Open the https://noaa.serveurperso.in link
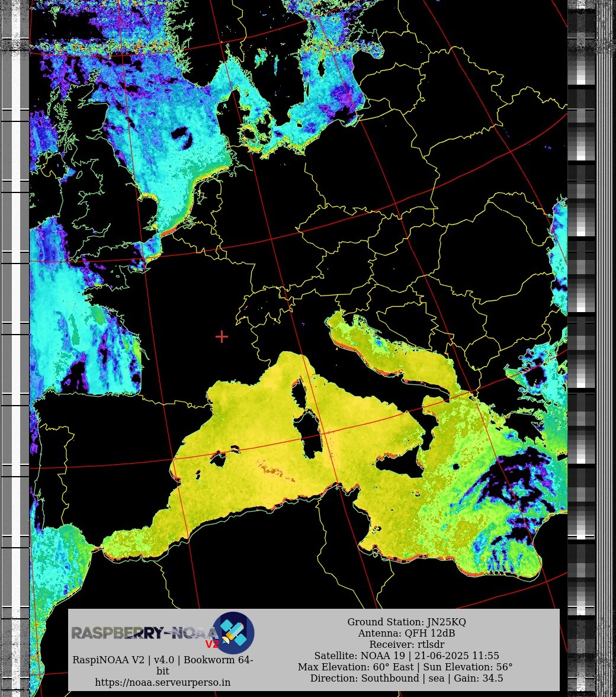The width and height of the screenshot is (616, 697). 163,682
